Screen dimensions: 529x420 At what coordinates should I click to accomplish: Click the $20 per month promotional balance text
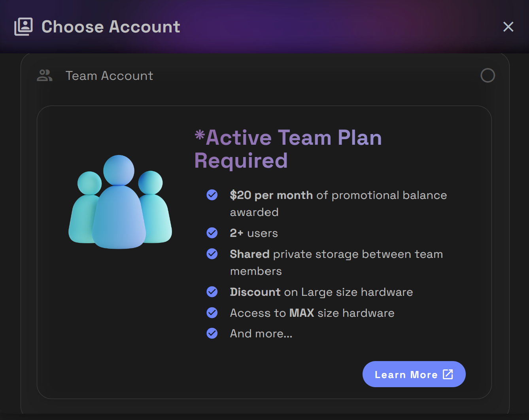point(338,204)
